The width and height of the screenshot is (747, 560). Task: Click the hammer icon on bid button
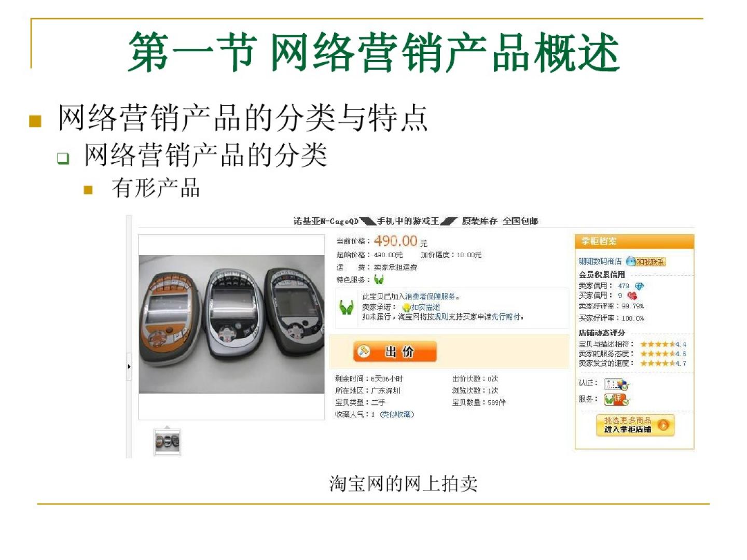364,352
